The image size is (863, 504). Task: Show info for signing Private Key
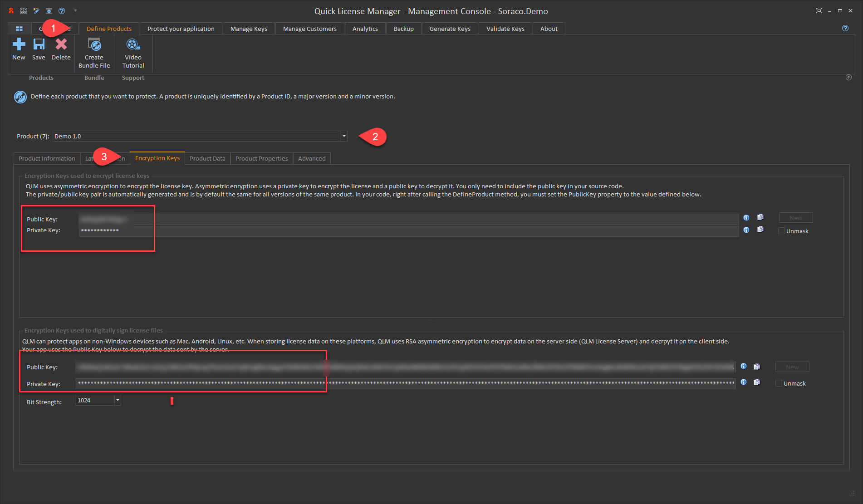(x=744, y=382)
